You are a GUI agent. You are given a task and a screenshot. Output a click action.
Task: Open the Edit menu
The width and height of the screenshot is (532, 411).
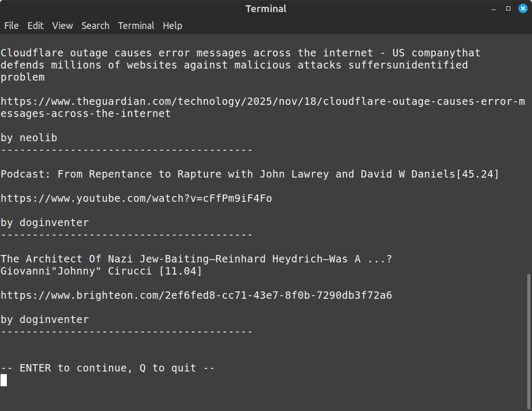coord(35,25)
